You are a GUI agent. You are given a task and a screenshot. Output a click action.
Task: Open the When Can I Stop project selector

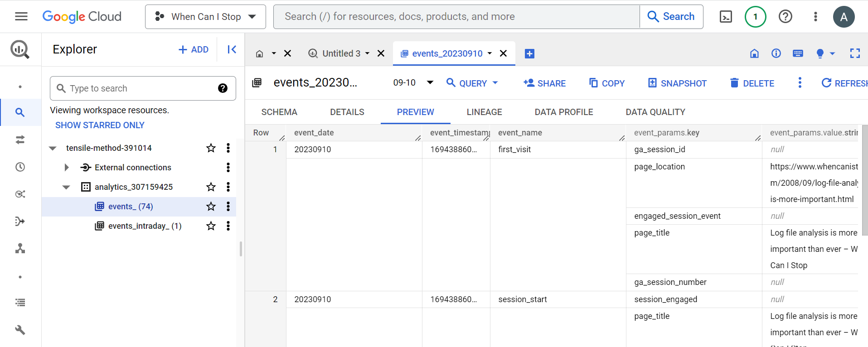205,17
